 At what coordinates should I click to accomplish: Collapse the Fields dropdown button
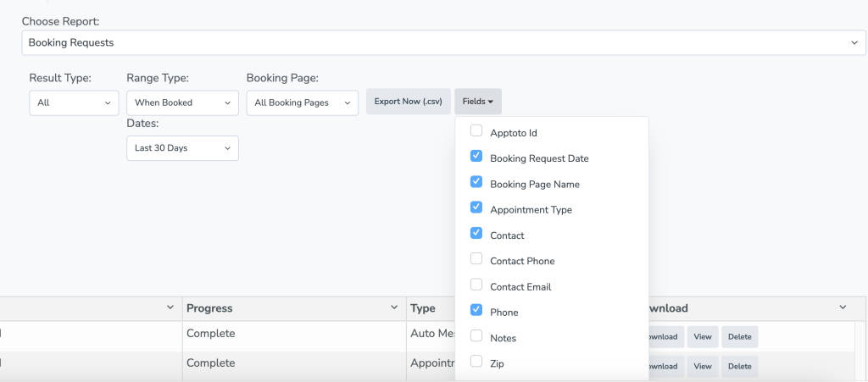click(478, 102)
